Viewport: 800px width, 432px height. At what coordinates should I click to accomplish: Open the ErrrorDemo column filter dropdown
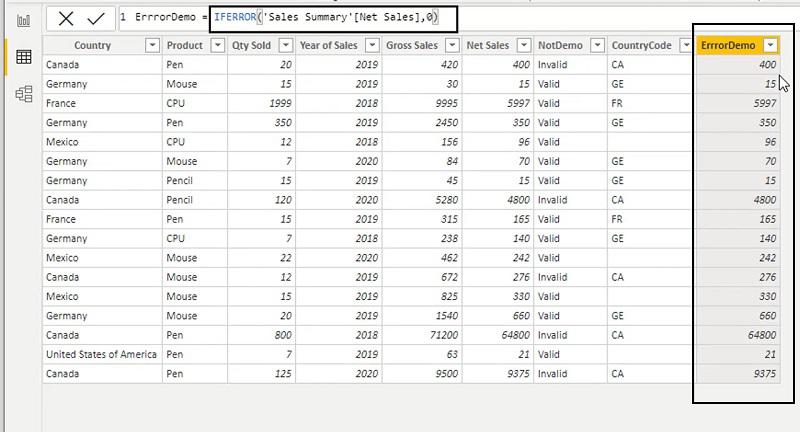tap(770, 45)
